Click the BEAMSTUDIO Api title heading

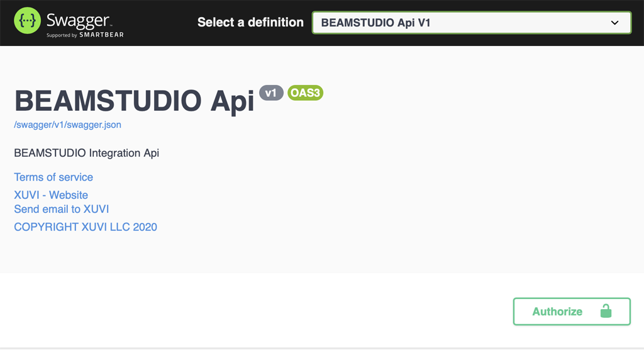(135, 101)
